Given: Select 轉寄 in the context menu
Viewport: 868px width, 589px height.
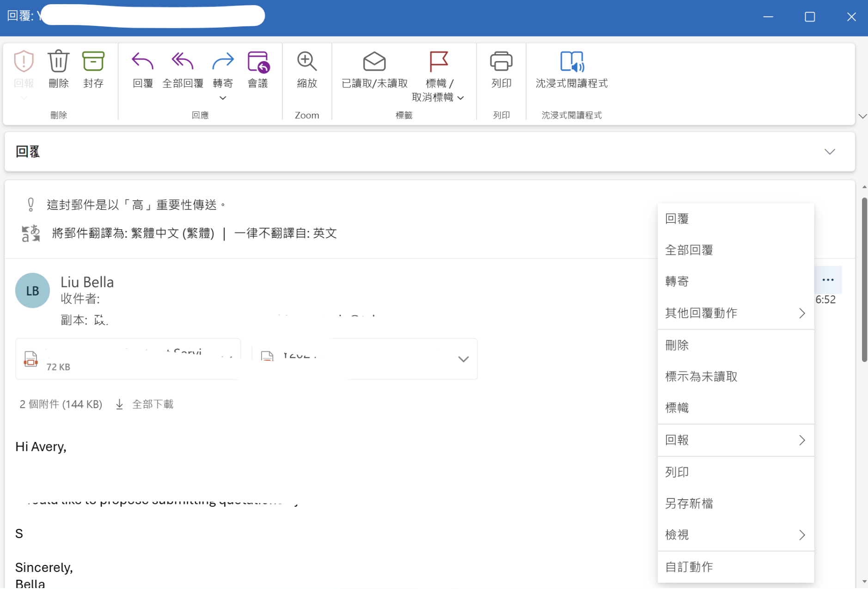Looking at the screenshot, I should point(735,282).
